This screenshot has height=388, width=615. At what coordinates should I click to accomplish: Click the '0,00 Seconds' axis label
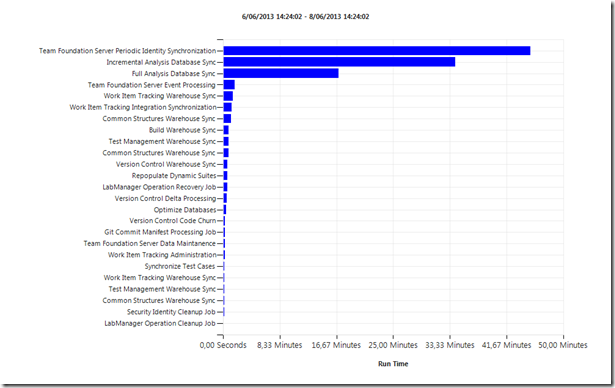tap(223, 345)
